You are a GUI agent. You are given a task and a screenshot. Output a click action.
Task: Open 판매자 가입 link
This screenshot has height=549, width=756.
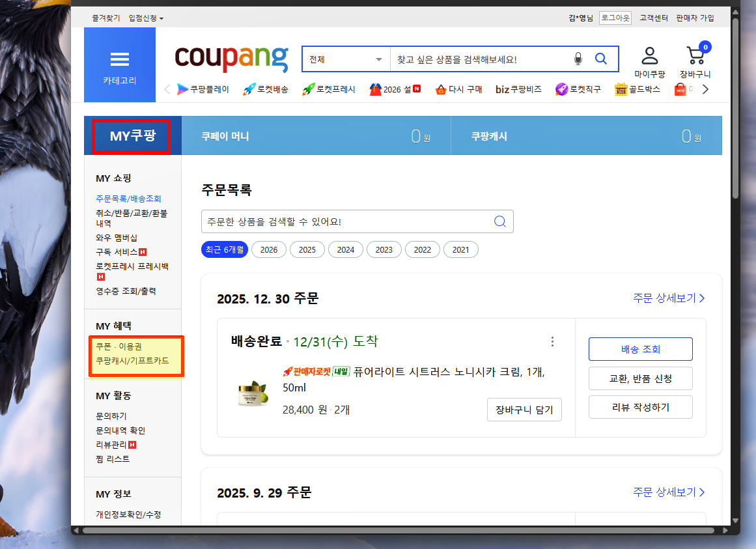[x=695, y=18]
